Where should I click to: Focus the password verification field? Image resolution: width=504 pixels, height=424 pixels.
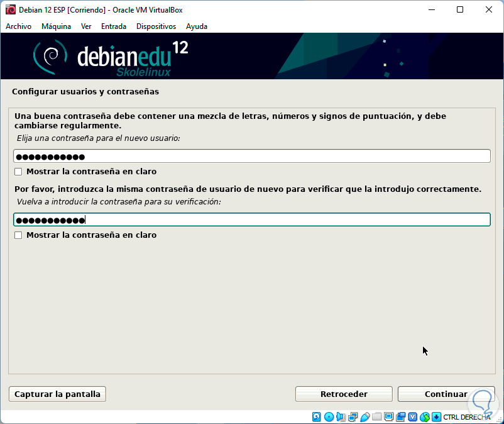[x=252, y=220]
